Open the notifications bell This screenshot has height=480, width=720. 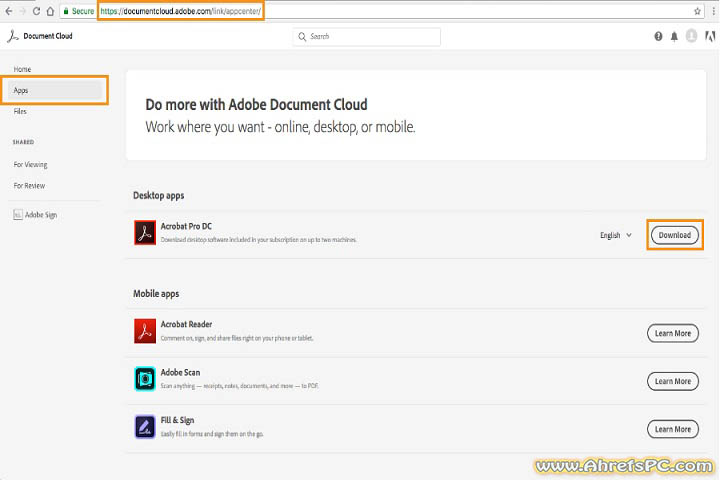click(x=674, y=36)
